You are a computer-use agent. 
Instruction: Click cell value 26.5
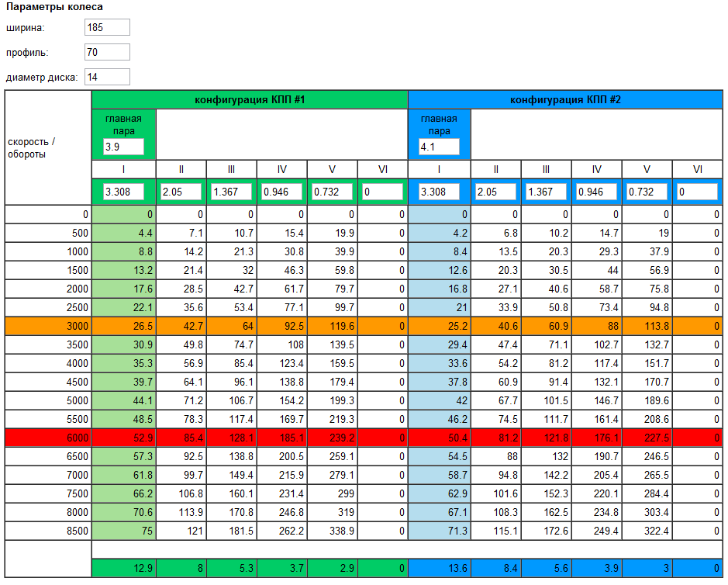123,326
